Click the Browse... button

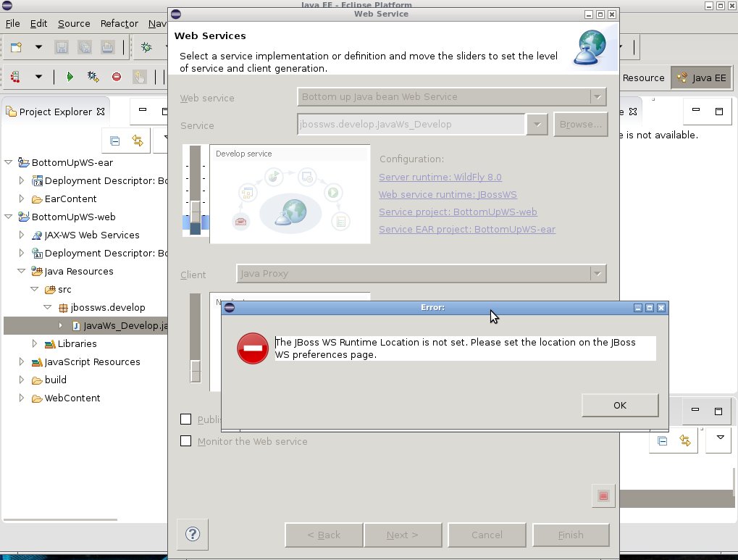[580, 125]
